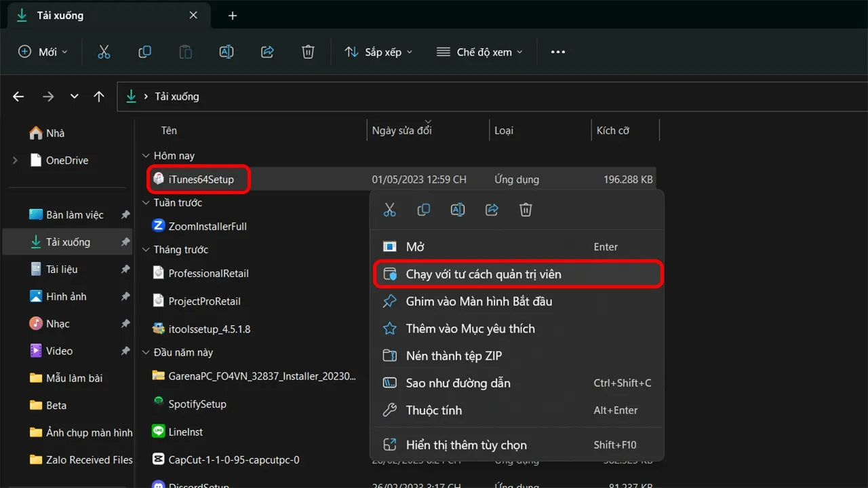This screenshot has height=488, width=868.
Task: Click the back navigation arrow
Action: [18, 96]
